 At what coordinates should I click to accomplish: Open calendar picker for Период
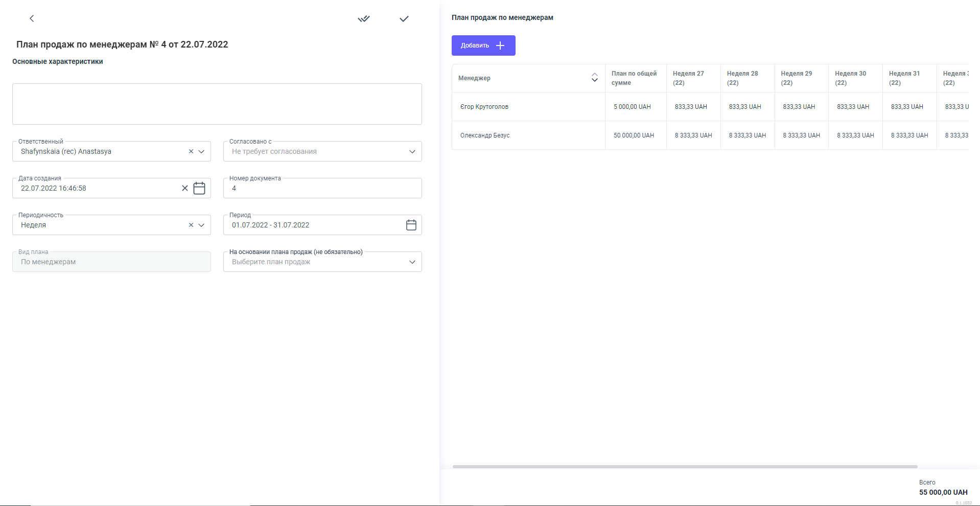coord(411,225)
